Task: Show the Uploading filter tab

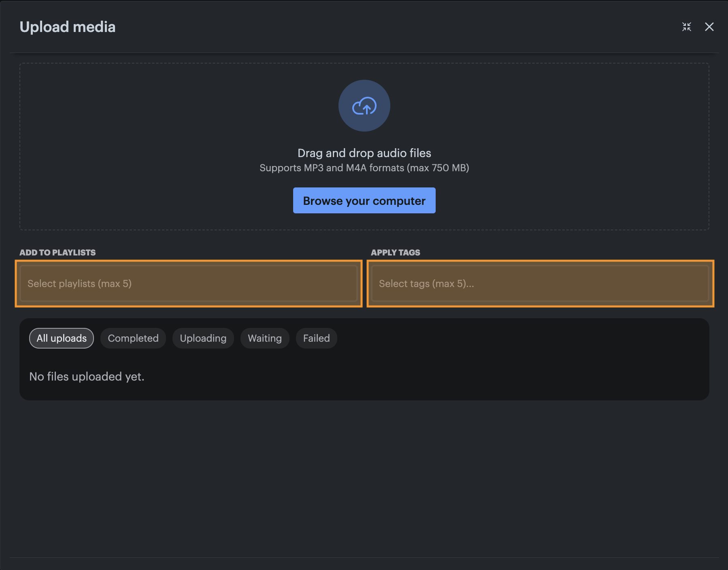Action: coord(203,338)
